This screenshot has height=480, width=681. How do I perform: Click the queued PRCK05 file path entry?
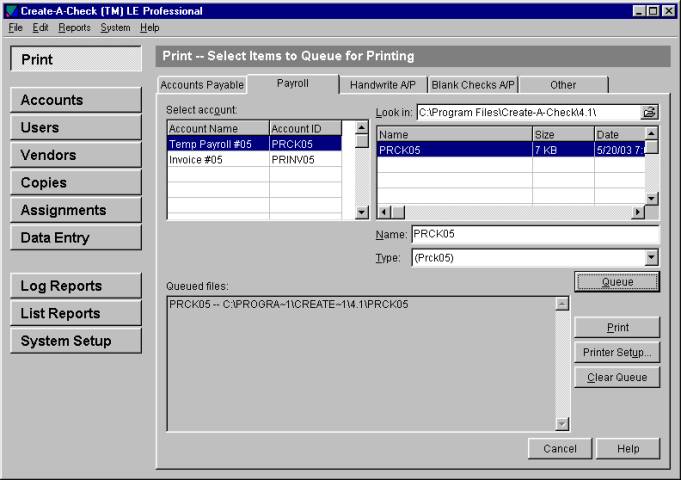click(x=288, y=305)
